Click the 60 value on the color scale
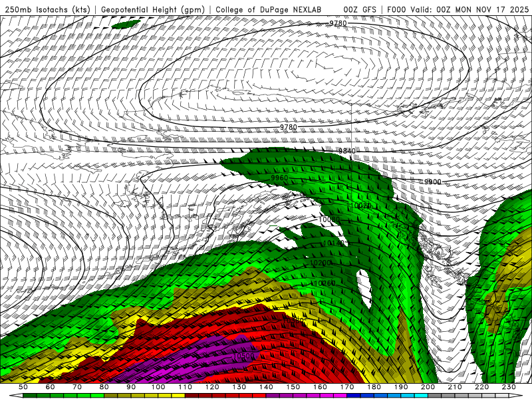Screen dimensions: 532x399 [50, 387]
